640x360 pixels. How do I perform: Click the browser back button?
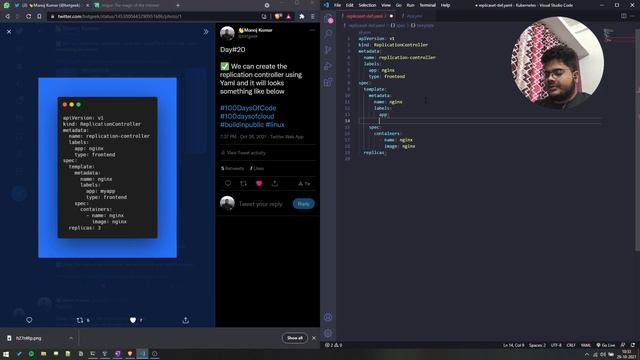[x=7, y=16]
